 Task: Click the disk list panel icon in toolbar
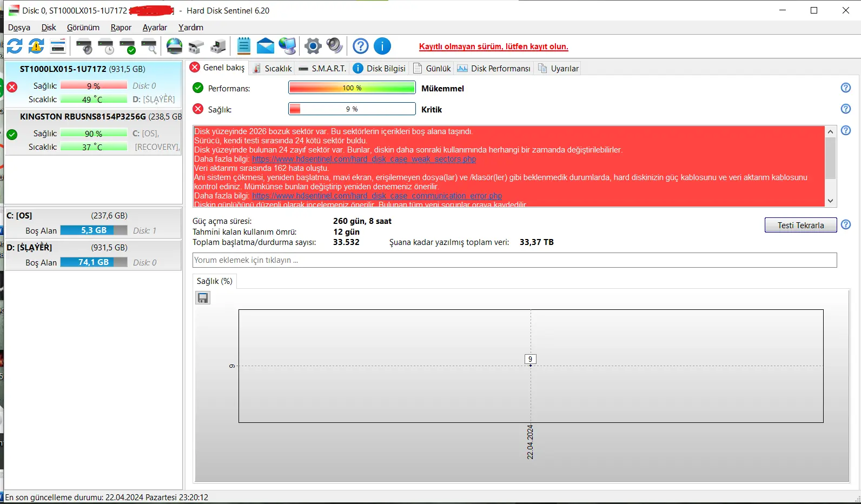tap(58, 46)
